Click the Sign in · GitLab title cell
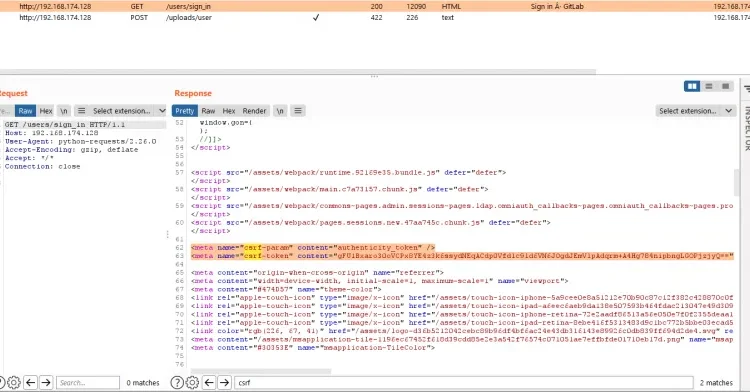Viewport: 750px width, 392px height. point(557,6)
